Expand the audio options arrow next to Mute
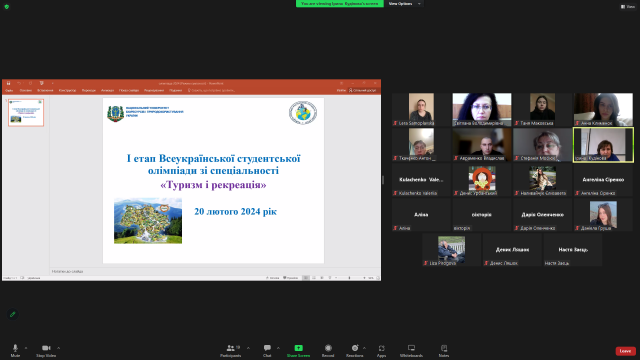Viewport: 640px width, 360px height. [26, 348]
